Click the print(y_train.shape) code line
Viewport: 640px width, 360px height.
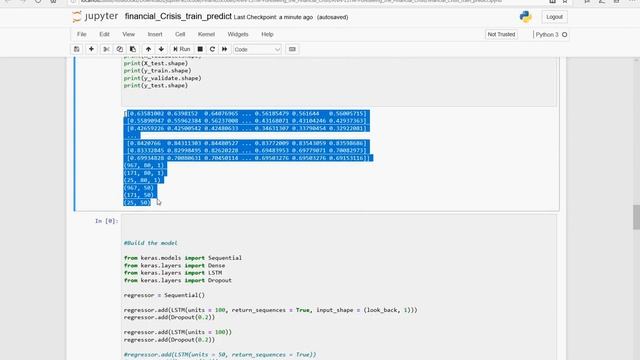point(158,71)
